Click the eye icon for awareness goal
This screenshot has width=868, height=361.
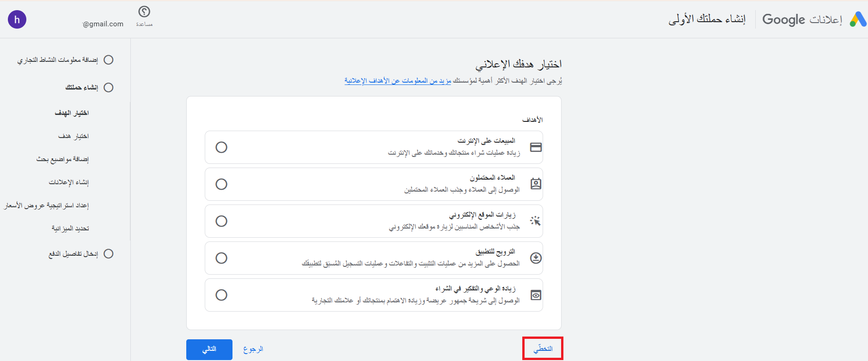tap(536, 295)
